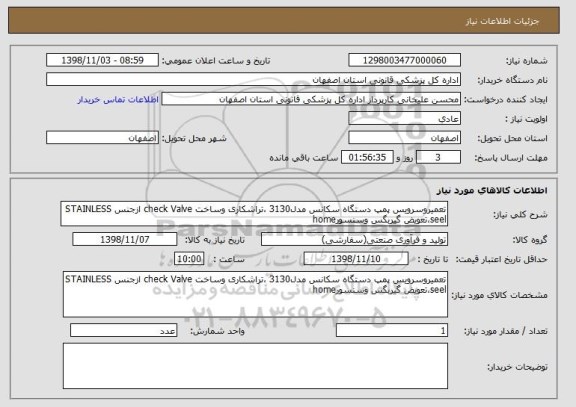Click the price validity date 1398/11/10
This screenshot has height=407, width=576.
[356, 259]
